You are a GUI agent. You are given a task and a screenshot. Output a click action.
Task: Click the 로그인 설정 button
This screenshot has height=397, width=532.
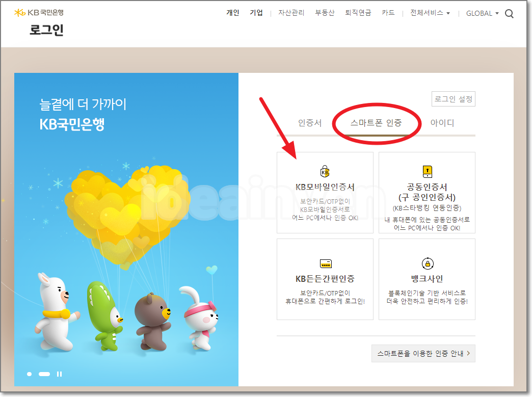coord(454,99)
